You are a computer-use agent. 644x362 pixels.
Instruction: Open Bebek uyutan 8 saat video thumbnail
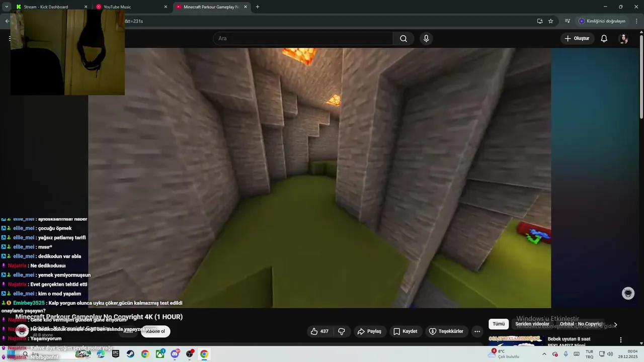pyautogui.click(x=516, y=341)
